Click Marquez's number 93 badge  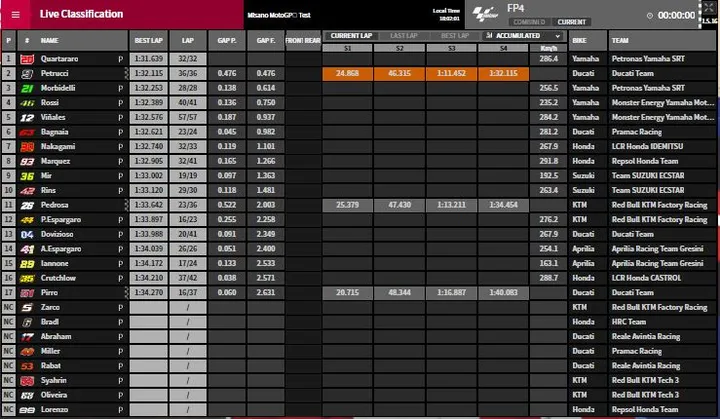point(27,161)
